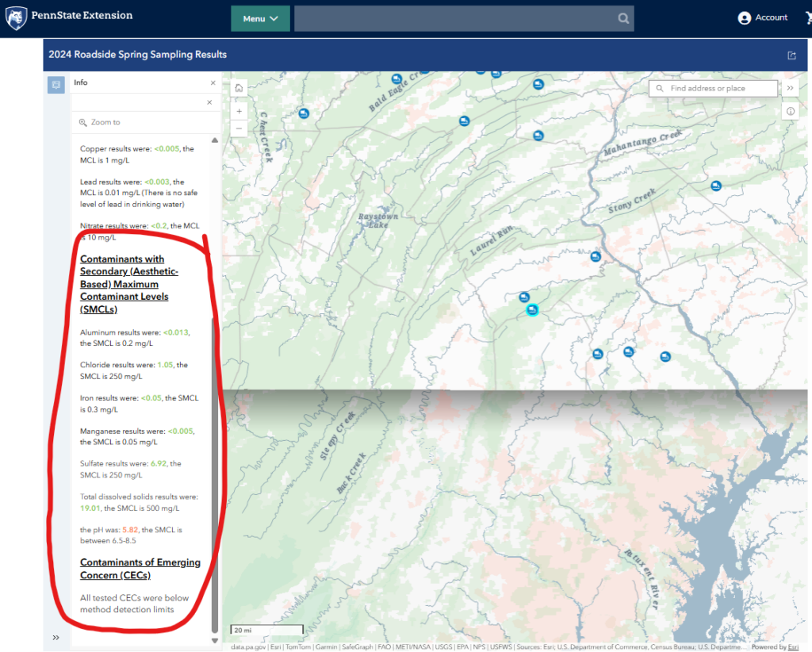Collapse the map search tools chevron
The width and height of the screenshot is (812, 652).
791,88
